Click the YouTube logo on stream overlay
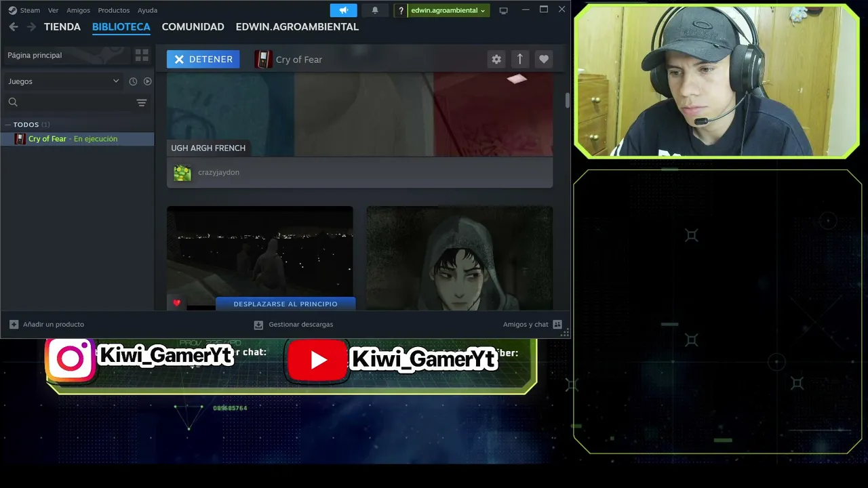Image resolution: width=868 pixels, height=488 pixels. coord(317,360)
